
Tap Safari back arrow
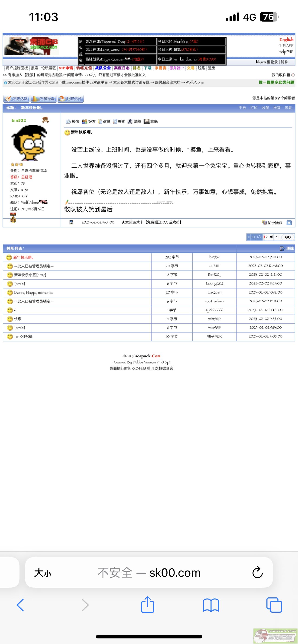coord(20,605)
